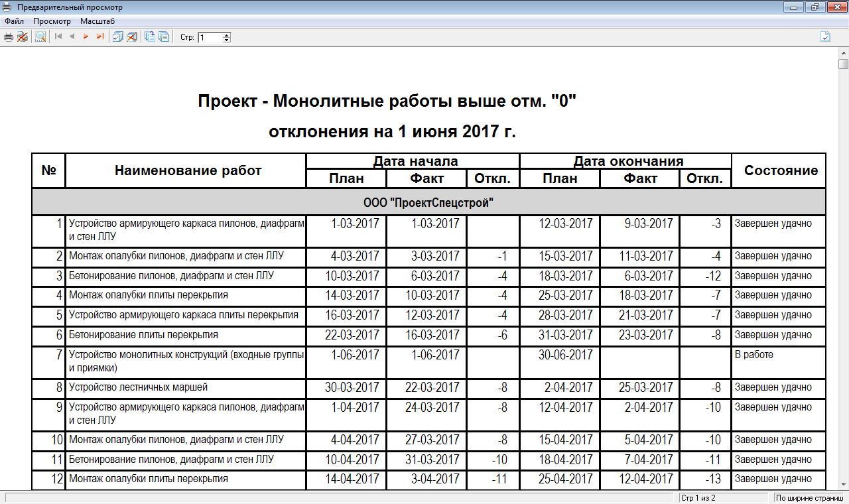Click the subtitle 'отклонения на 1 июня 2017 г.'

(x=392, y=131)
